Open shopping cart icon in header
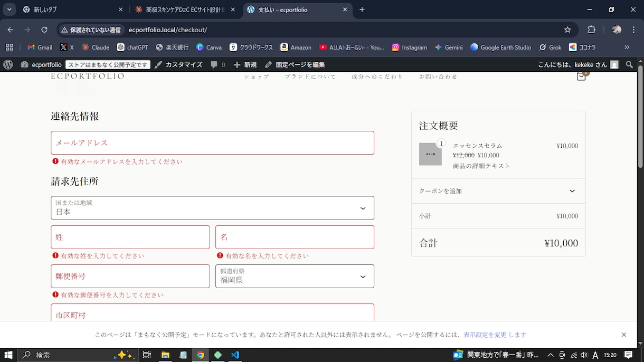The image size is (644, 362). [x=581, y=76]
